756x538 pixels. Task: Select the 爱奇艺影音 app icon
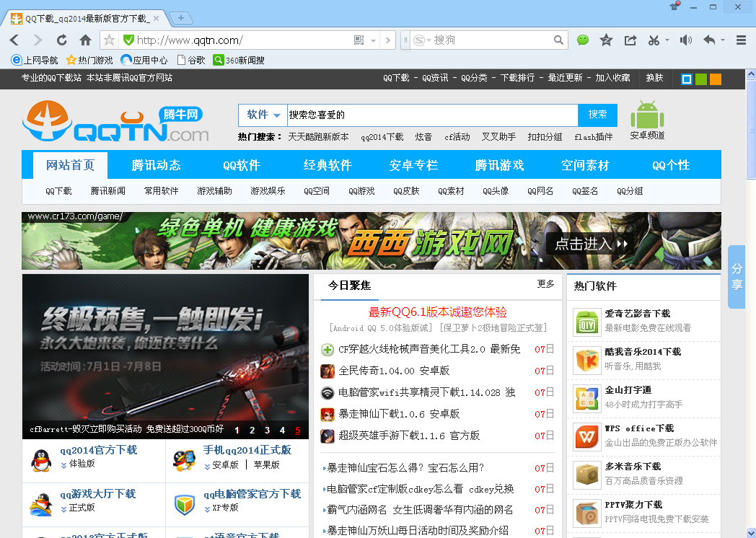(586, 322)
